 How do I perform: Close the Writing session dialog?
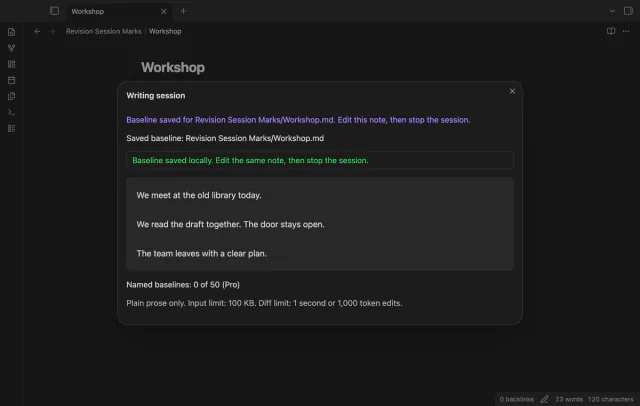pos(512,91)
